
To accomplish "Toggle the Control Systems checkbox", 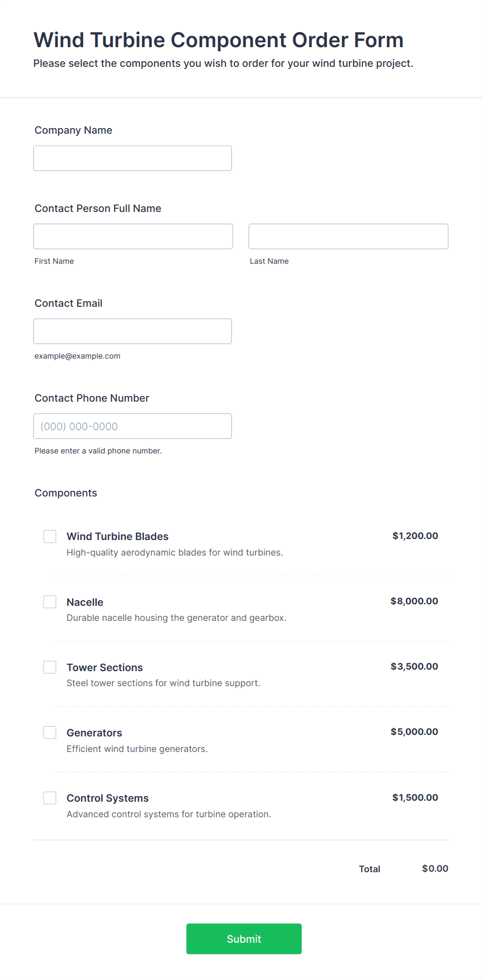I will [x=50, y=798].
